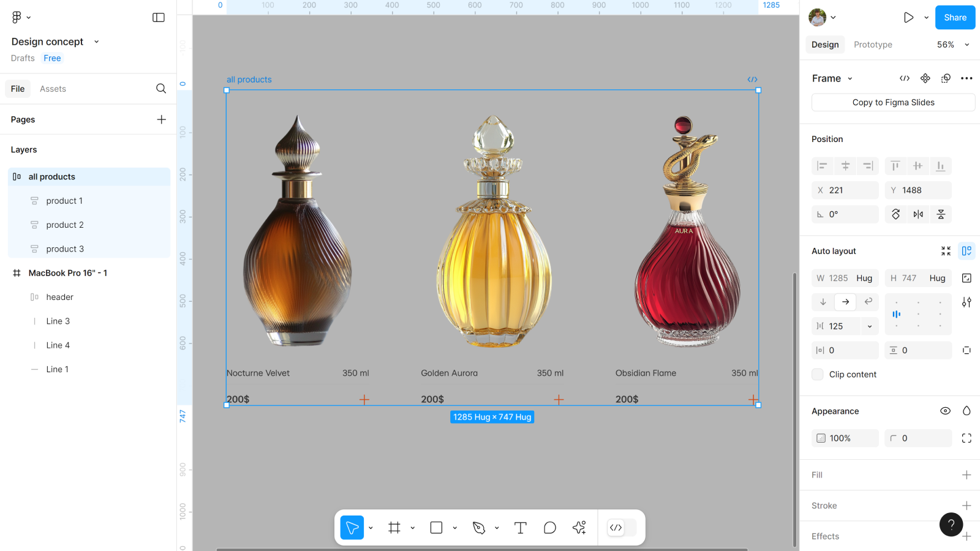Switch to the Assets tab

click(x=53, y=89)
